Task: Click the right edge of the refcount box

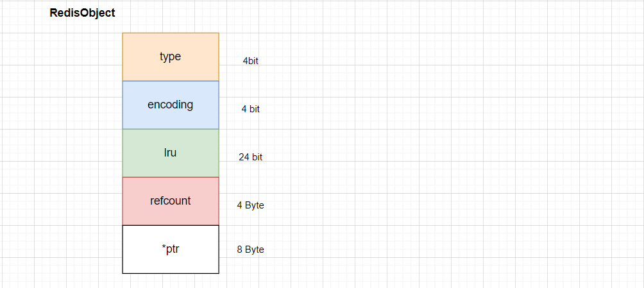Action: click(x=219, y=201)
